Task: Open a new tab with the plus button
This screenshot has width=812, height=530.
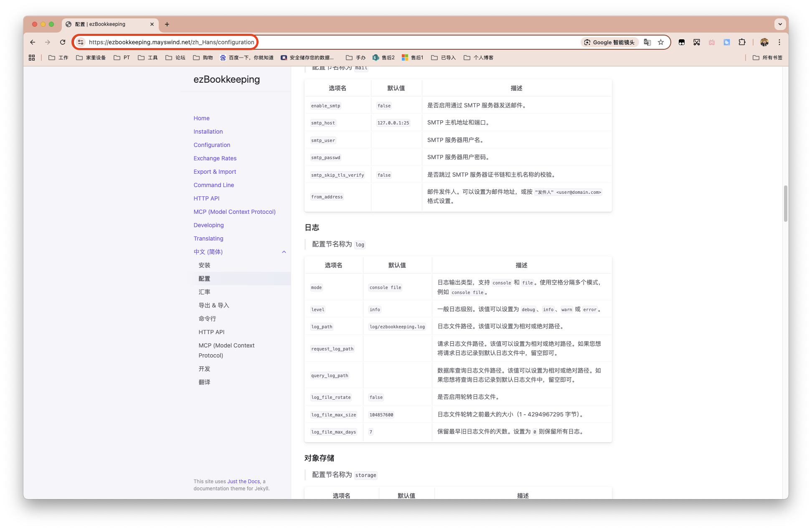Action: (167, 24)
